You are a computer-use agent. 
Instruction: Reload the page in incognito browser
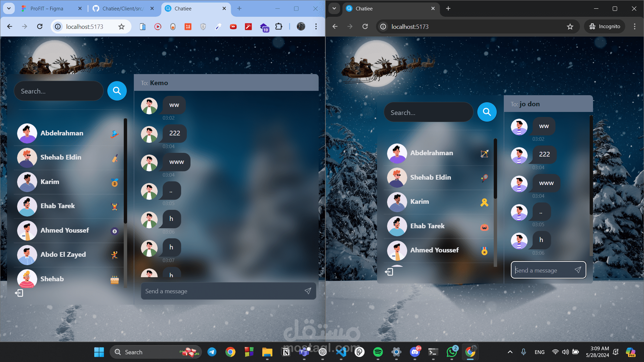pyautogui.click(x=365, y=26)
